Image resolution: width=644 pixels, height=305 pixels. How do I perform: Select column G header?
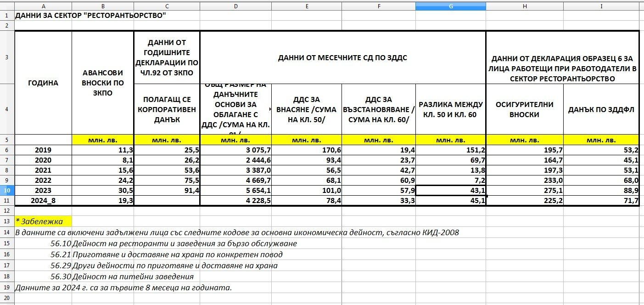click(450, 6)
